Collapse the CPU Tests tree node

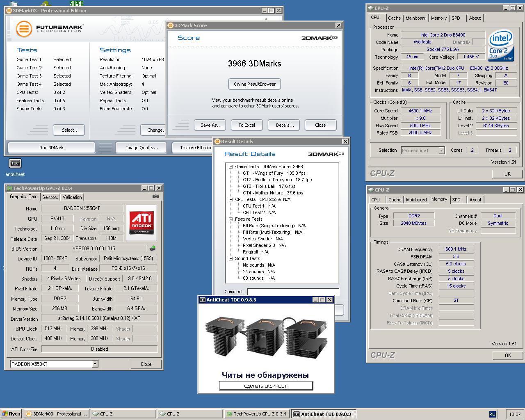pos(231,199)
